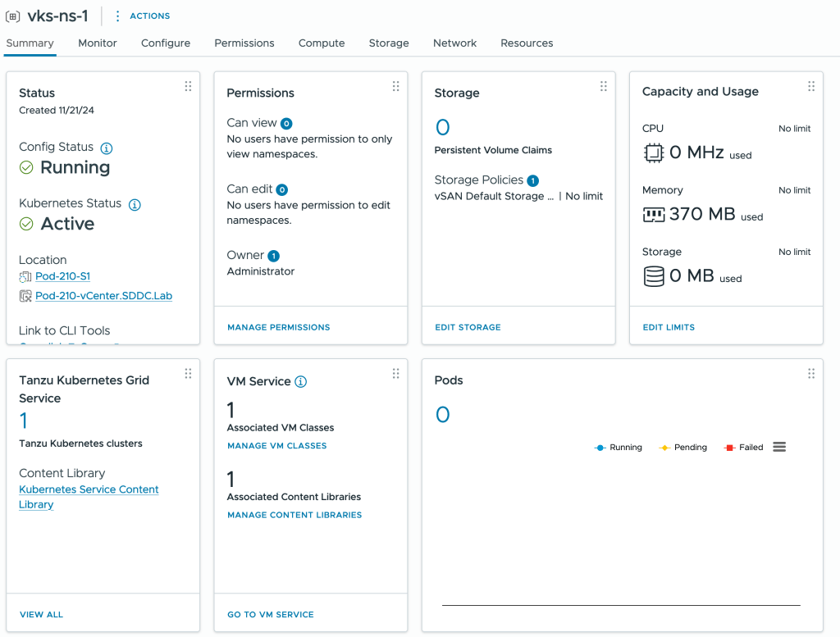Click the Kubernetes Status info icon
The height and width of the screenshot is (637, 840).
(x=135, y=205)
